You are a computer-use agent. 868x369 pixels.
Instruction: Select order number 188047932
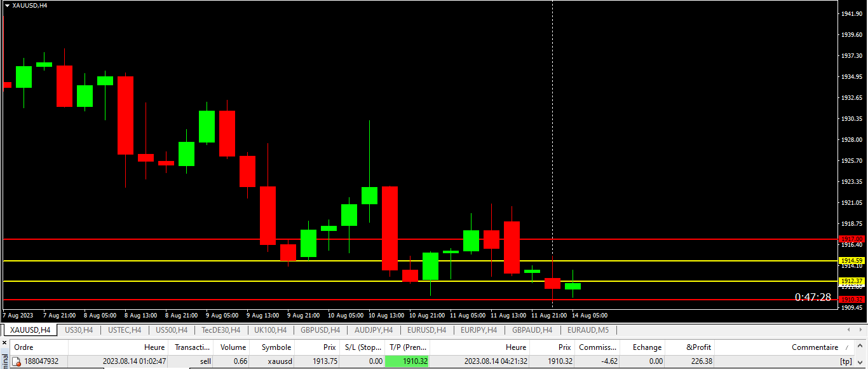pyautogui.click(x=41, y=361)
